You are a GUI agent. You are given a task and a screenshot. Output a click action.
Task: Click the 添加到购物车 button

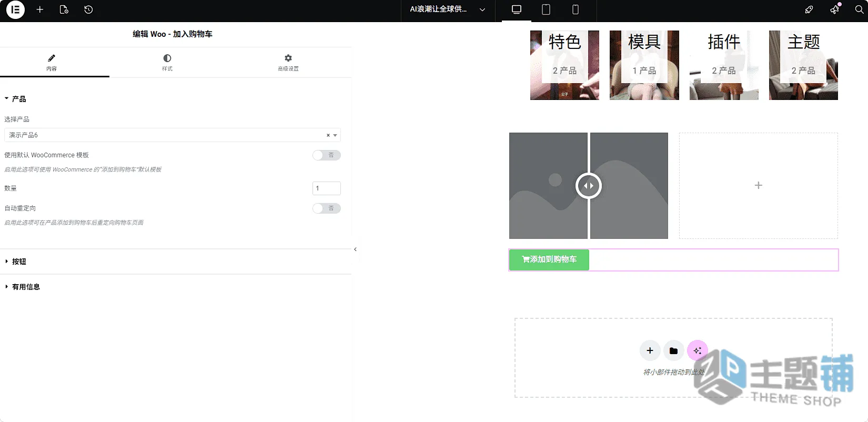[x=549, y=259]
